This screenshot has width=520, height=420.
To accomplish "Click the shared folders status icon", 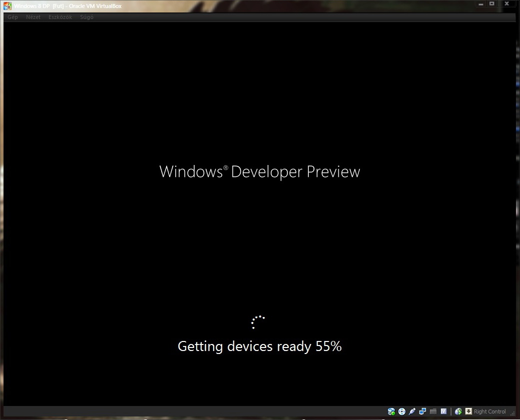I will pos(433,411).
